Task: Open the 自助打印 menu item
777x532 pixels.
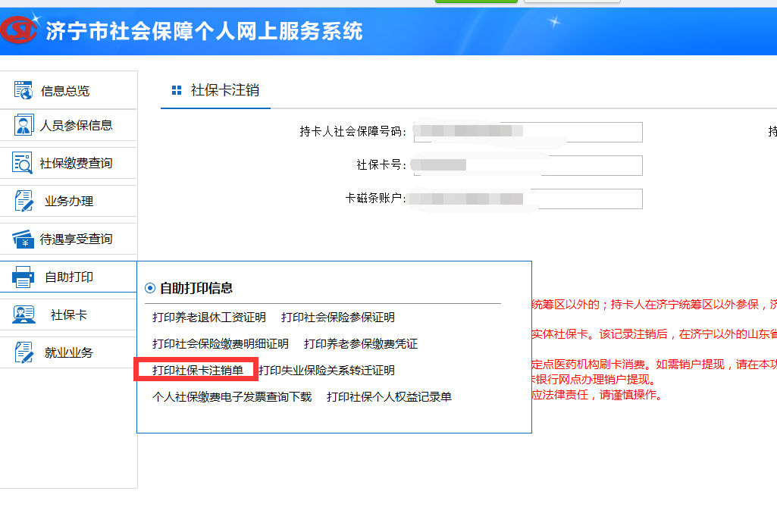Action: coord(68,277)
